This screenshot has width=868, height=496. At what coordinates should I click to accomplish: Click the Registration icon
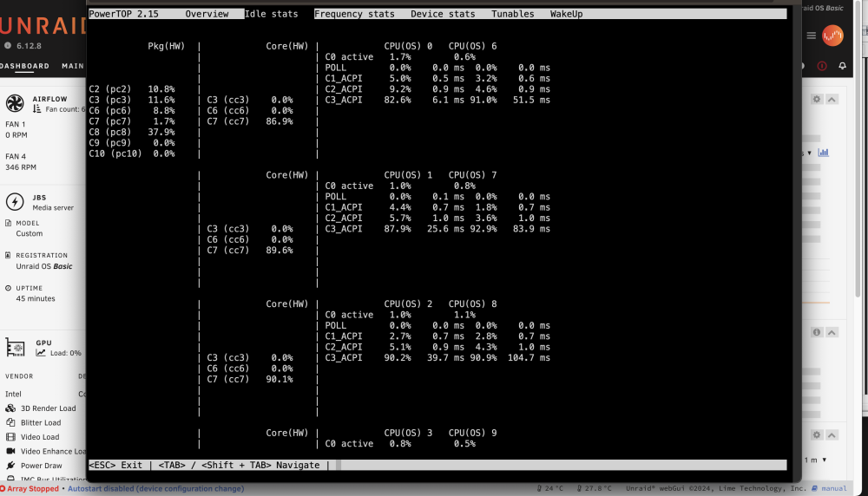[9, 256]
